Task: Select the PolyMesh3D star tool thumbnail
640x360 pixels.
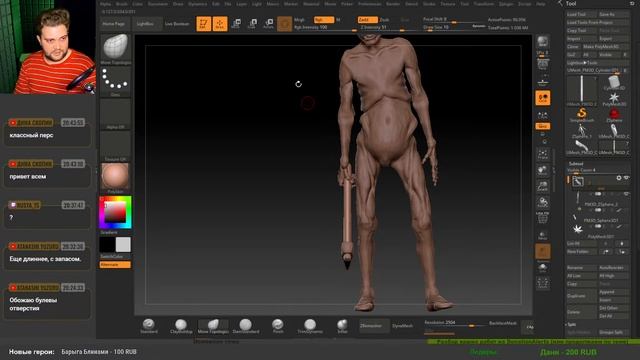Action: [x=614, y=99]
